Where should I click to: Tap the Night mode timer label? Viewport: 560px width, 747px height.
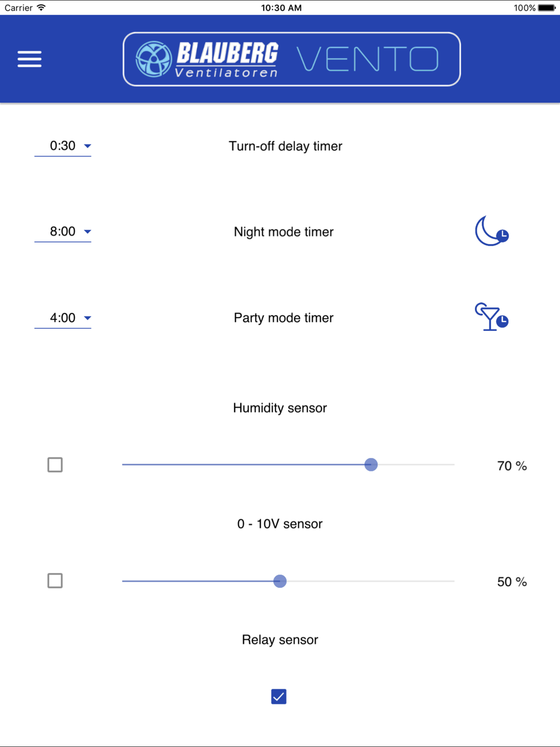tap(283, 232)
